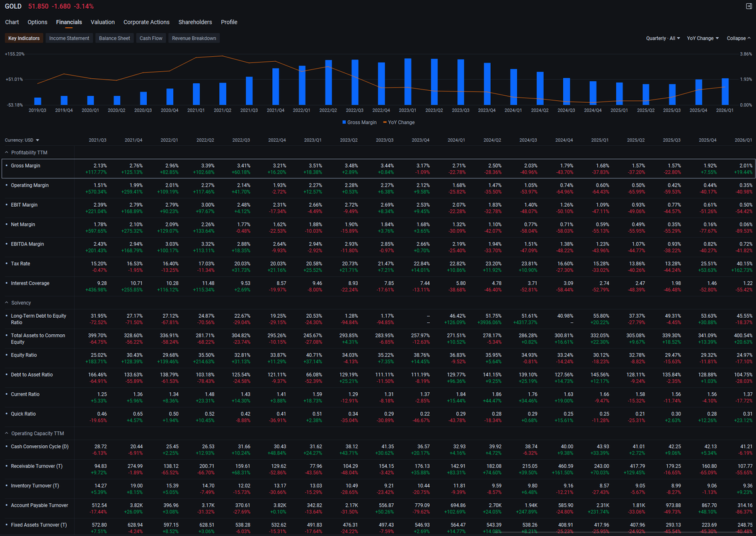Screen dimensions: 756x536
Task: Click the 2023/Q1 bar in the chart
Action: point(408,81)
